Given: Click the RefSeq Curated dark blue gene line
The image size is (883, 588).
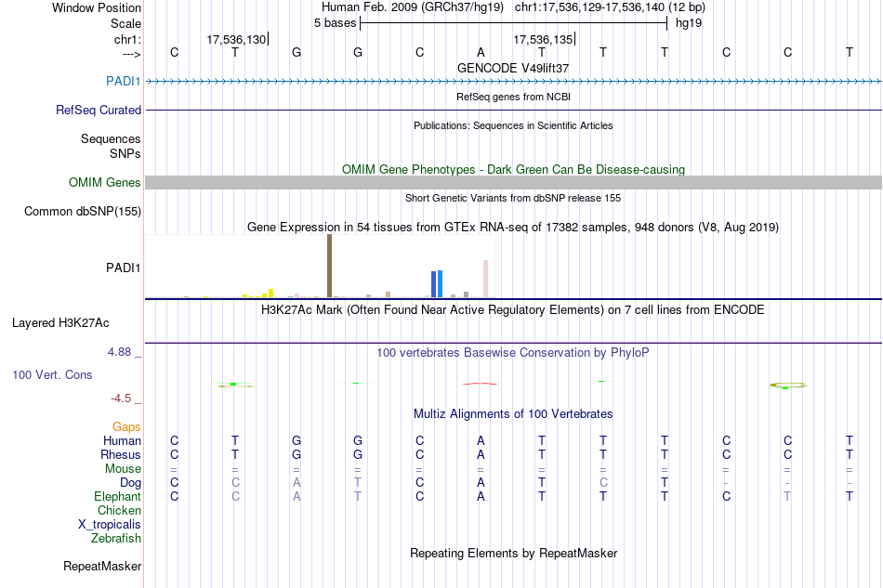Looking at the screenshot, I should pos(513,110).
